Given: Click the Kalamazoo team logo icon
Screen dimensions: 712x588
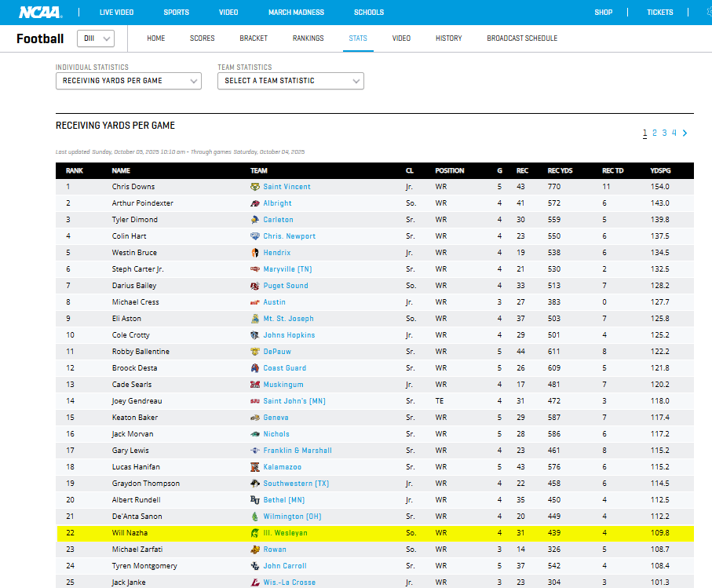Looking at the screenshot, I should pos(255,467).
